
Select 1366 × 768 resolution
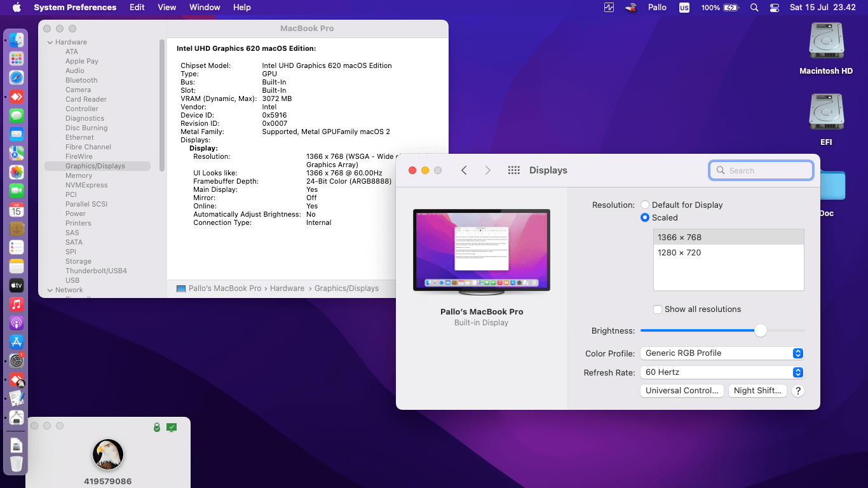[x=729, y=238]
